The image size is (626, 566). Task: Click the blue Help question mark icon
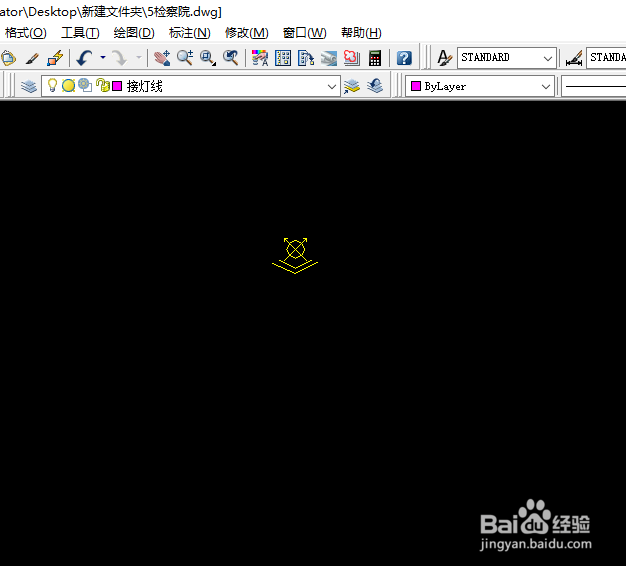point(404,58)
